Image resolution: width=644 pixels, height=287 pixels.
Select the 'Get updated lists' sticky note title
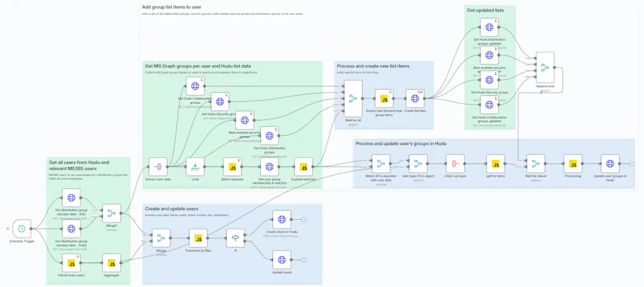point(485,10)
